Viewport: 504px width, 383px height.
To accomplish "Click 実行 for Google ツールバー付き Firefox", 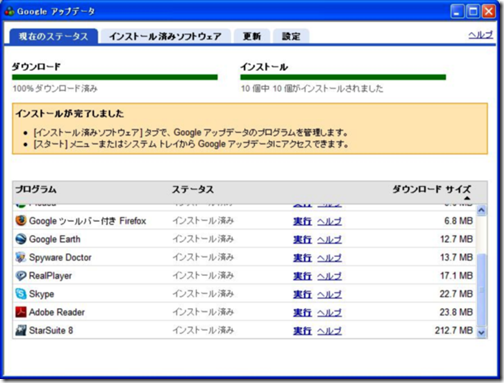I will coord(302,221).
